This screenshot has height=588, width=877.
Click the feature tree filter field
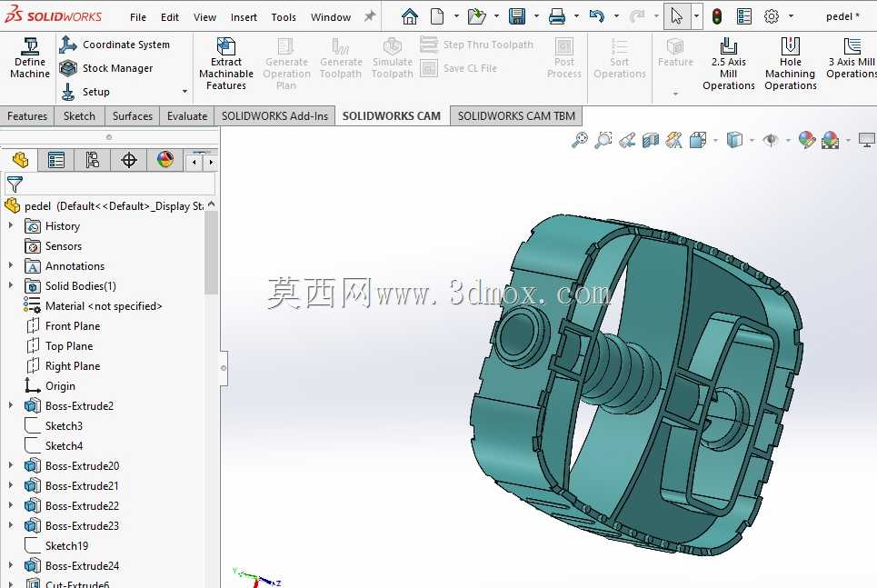coord(110,184)
